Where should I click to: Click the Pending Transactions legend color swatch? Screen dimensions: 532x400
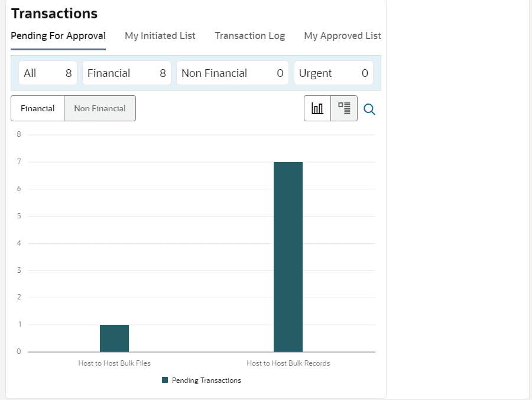pyautogui.click(x=165, y=380)
